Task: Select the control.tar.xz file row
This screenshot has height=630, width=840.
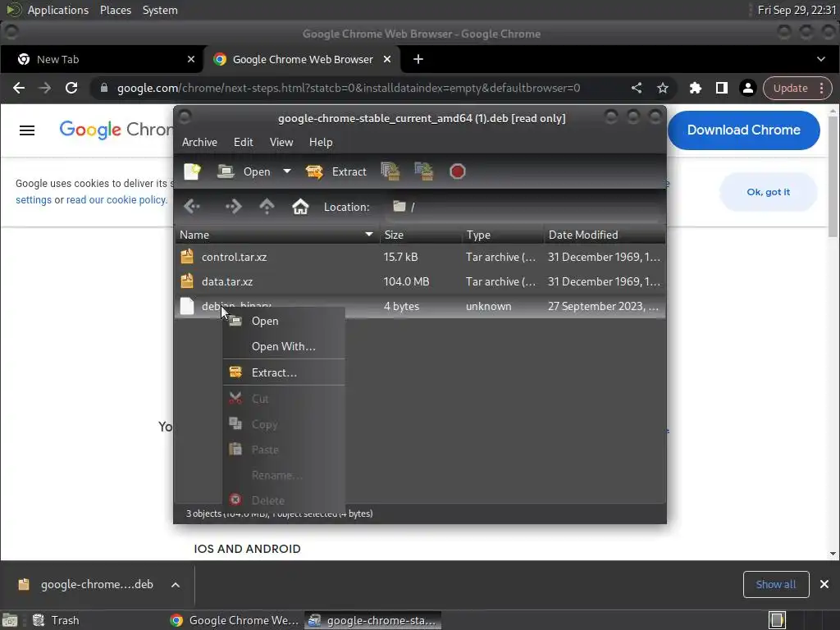Action: [x=420, y=257]
